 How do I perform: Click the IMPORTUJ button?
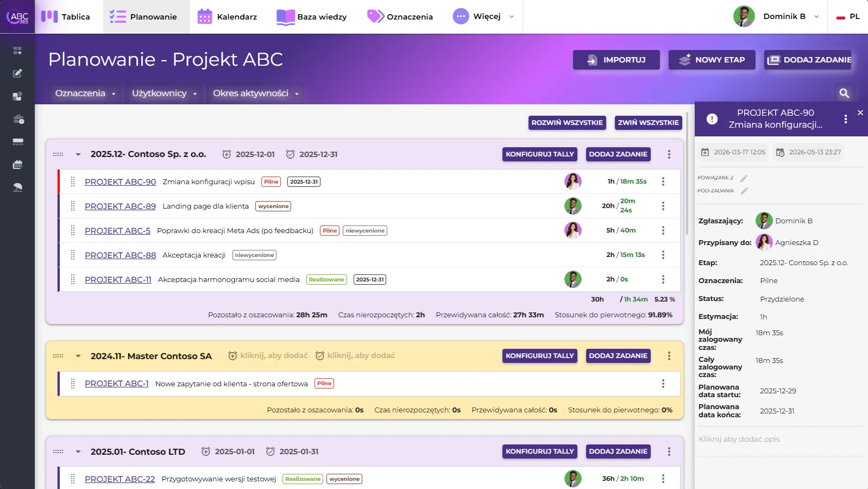click(617, 60)
